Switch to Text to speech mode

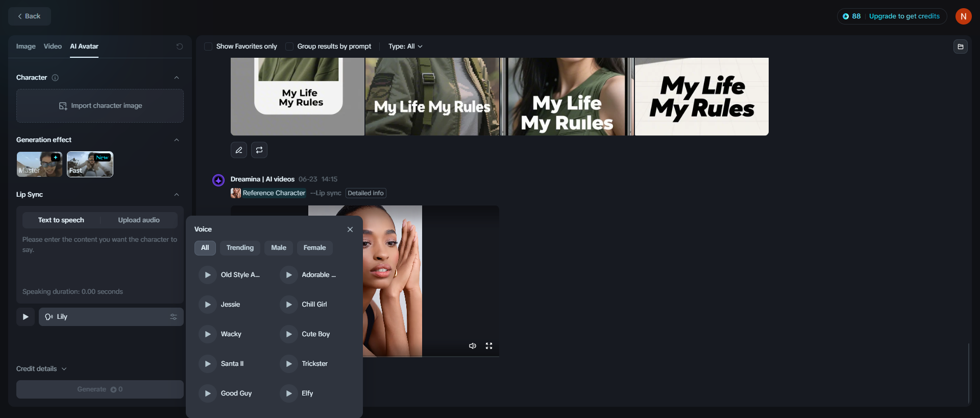click(x=61, y=220)
